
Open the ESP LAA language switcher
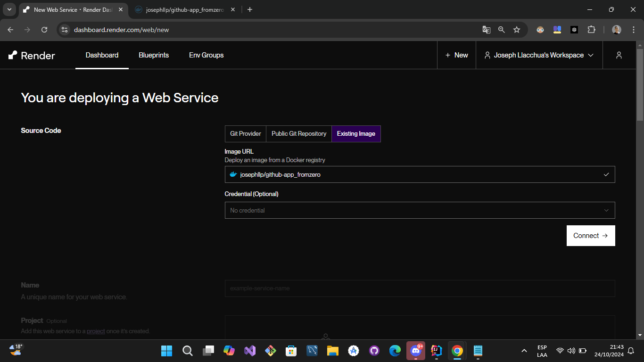click(x=542, y=351)
